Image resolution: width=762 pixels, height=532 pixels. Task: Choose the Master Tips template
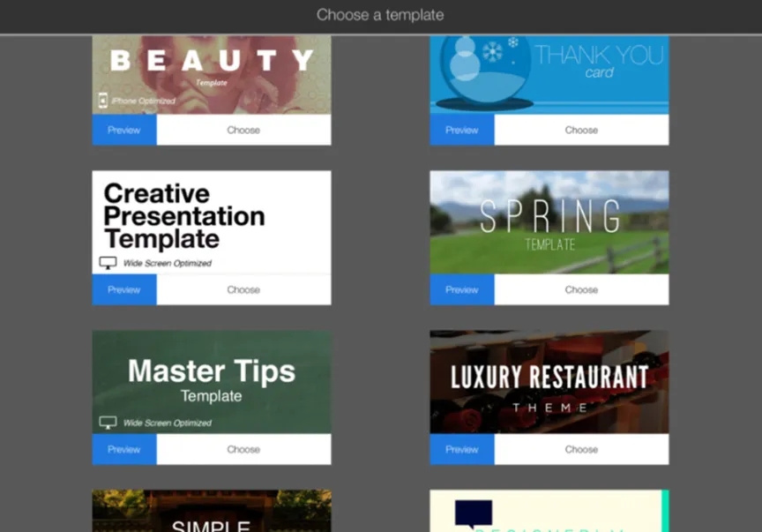coord(243,449)
